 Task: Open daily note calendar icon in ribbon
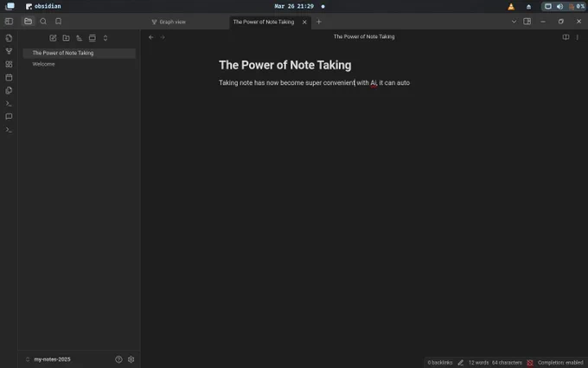point(9,77)
